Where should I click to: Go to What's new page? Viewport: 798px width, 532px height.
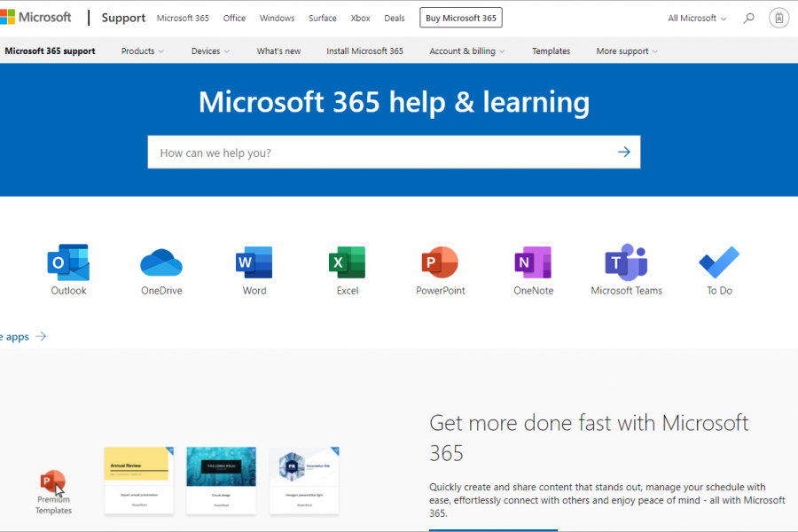pyautogui.click(x=278, y=51)
